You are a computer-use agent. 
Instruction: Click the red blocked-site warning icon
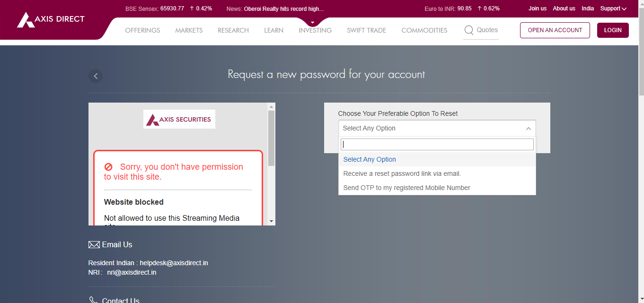click(x=108, y=167)
